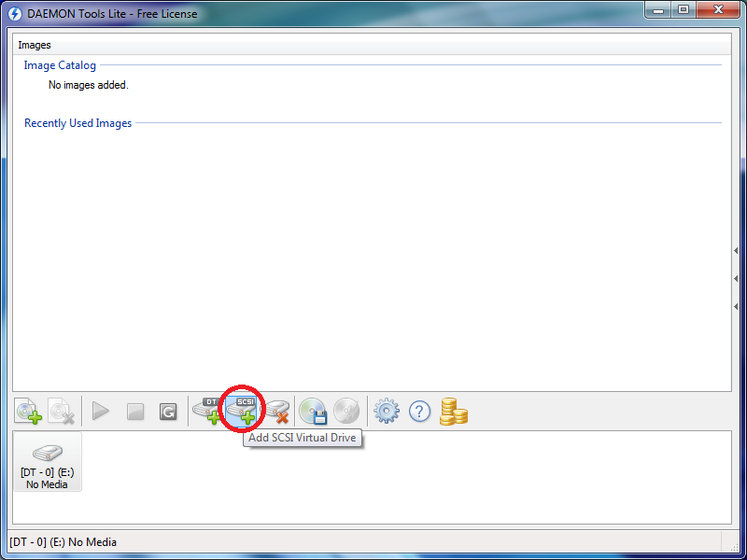Click the Make Disc Image icon

313,411
